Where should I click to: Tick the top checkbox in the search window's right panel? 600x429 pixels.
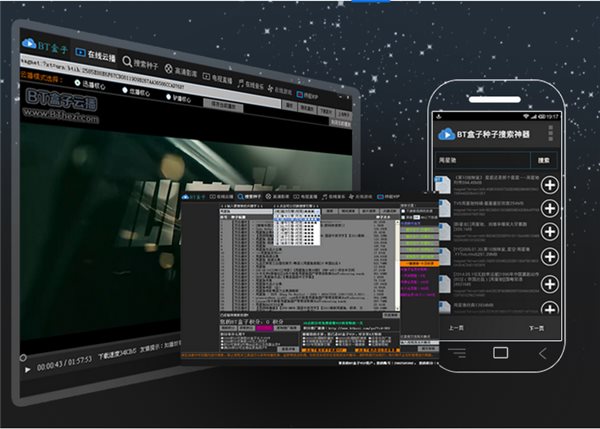click(x=403, y=211)
